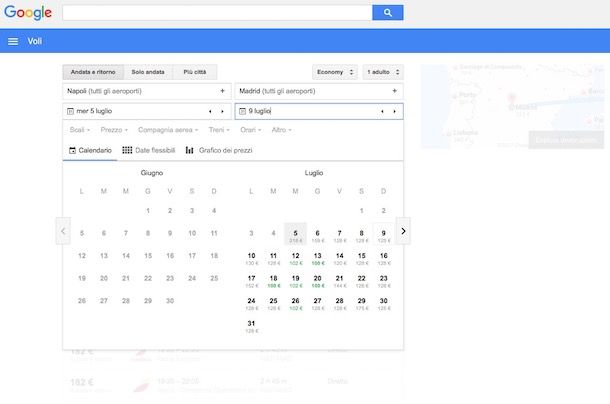Click the Google logo
610x404 pixels.
click(28, 12)
